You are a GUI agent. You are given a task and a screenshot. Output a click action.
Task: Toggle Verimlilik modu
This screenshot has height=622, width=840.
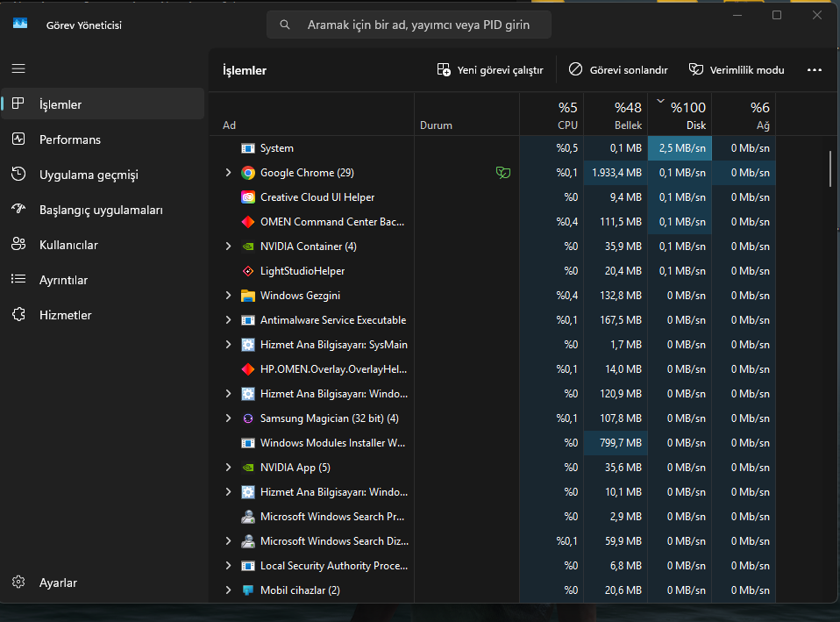pyautogui.click(x=737, y=69)
